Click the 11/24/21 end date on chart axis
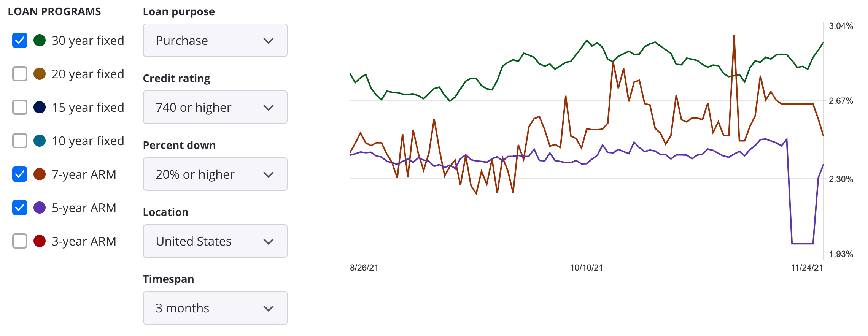Viewport: 868px width, 336px height. (x=807, y=268)
